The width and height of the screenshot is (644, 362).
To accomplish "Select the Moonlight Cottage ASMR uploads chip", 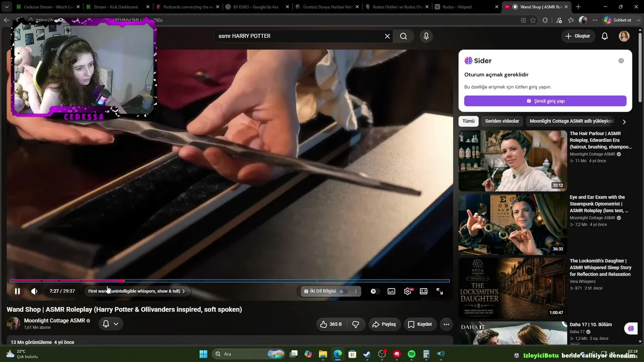I will click(572, 121).
